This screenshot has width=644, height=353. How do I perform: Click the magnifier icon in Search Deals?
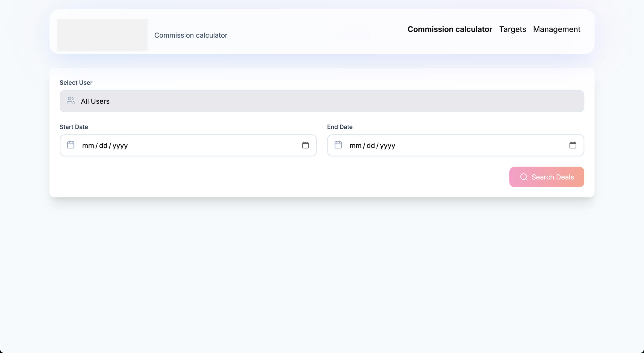(x=524, y=177)
